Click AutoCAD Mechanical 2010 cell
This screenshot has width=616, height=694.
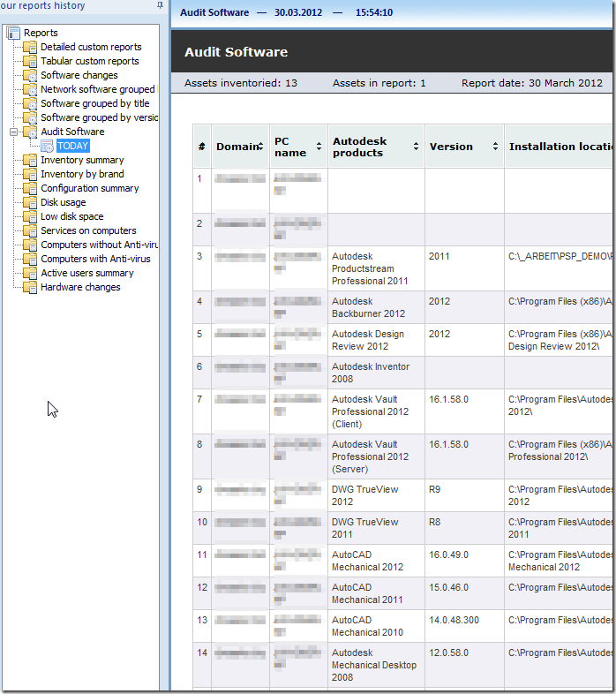pos(376,626)
